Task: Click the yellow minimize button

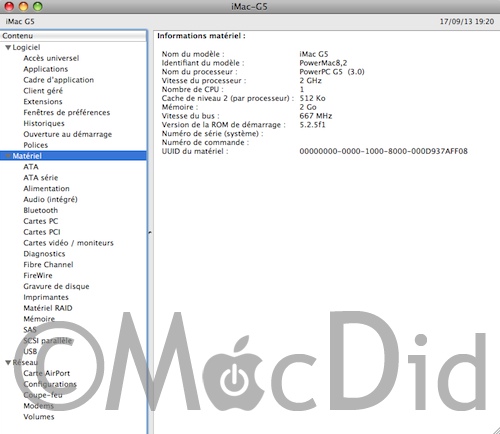Action: click(x=23, y=6)
